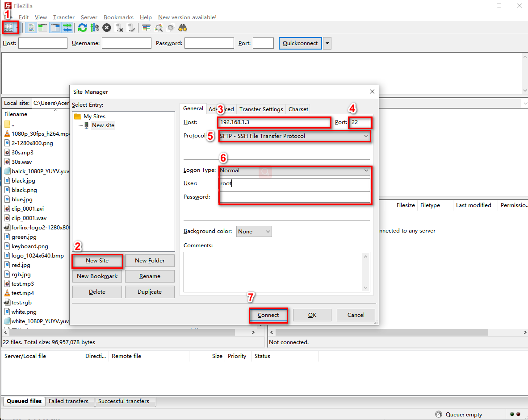
Task: Click the server icon beside New site
Action: pos(87,125)
